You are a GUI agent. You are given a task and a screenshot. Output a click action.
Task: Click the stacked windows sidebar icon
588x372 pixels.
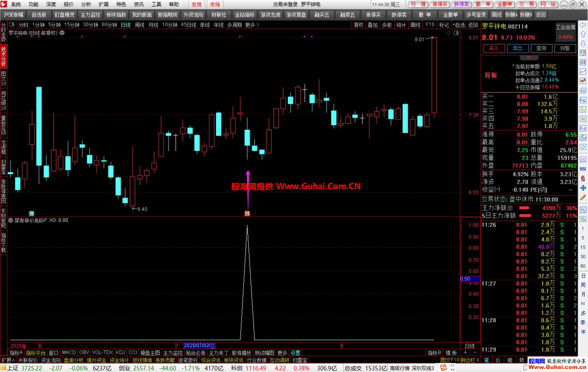pyautogui.click(x=583, y=90)
